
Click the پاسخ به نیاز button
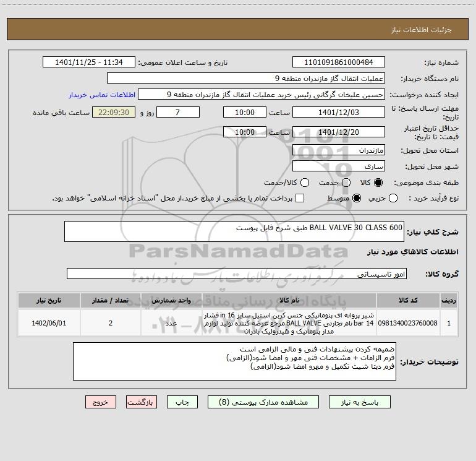[x=360, y=402]
